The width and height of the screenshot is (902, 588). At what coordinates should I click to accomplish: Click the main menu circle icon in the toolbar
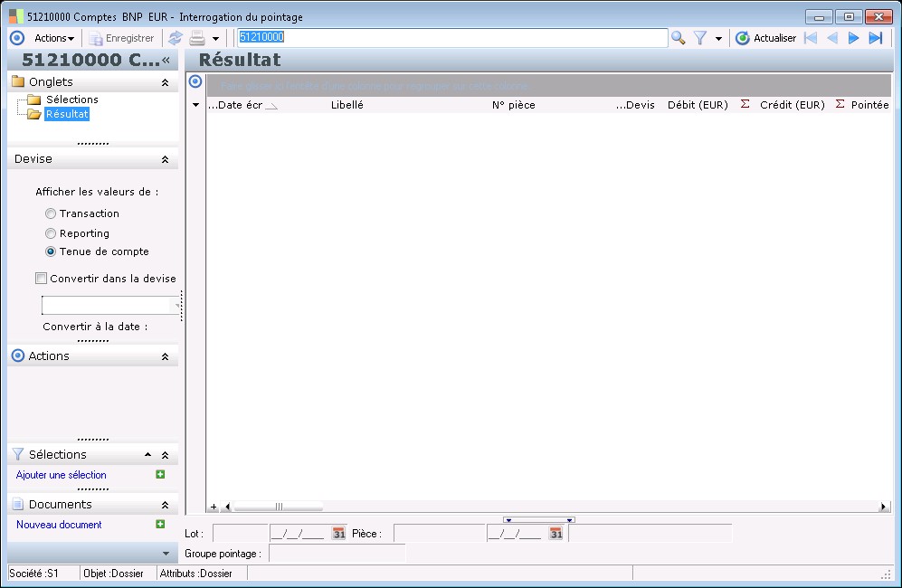point(18,38)
